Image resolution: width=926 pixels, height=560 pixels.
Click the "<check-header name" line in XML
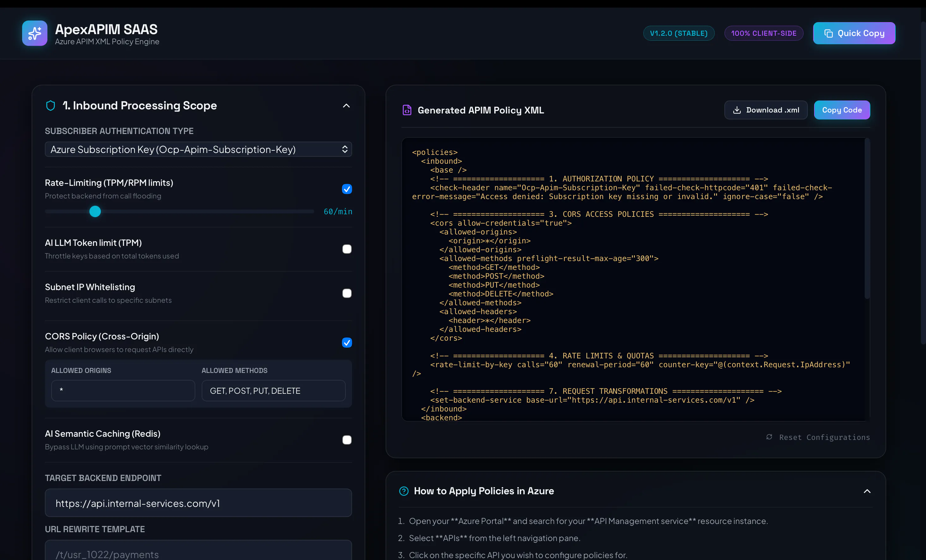pyautogui.click(x=622, y=192)
